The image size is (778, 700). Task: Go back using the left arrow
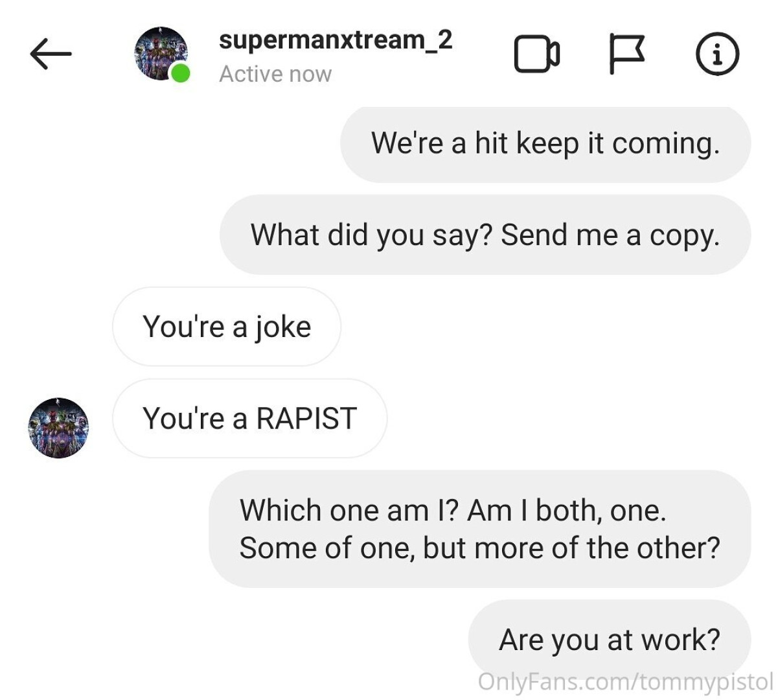coord(50,54)
